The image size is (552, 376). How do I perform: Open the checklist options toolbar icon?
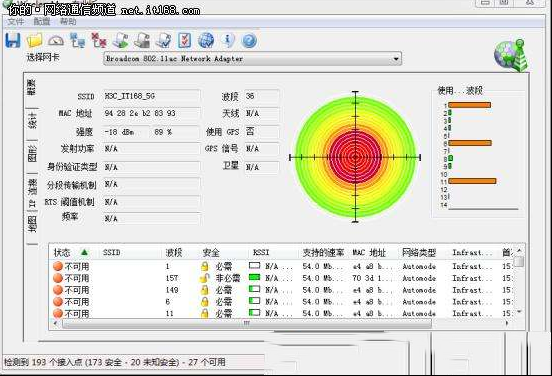pyautogui.click(x=185, y=40)
